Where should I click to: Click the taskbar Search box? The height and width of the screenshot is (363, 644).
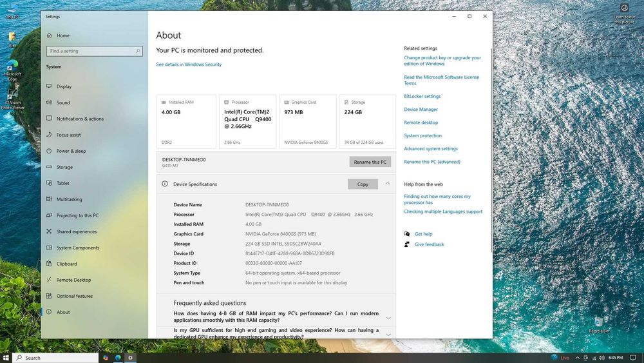(55, 358)
